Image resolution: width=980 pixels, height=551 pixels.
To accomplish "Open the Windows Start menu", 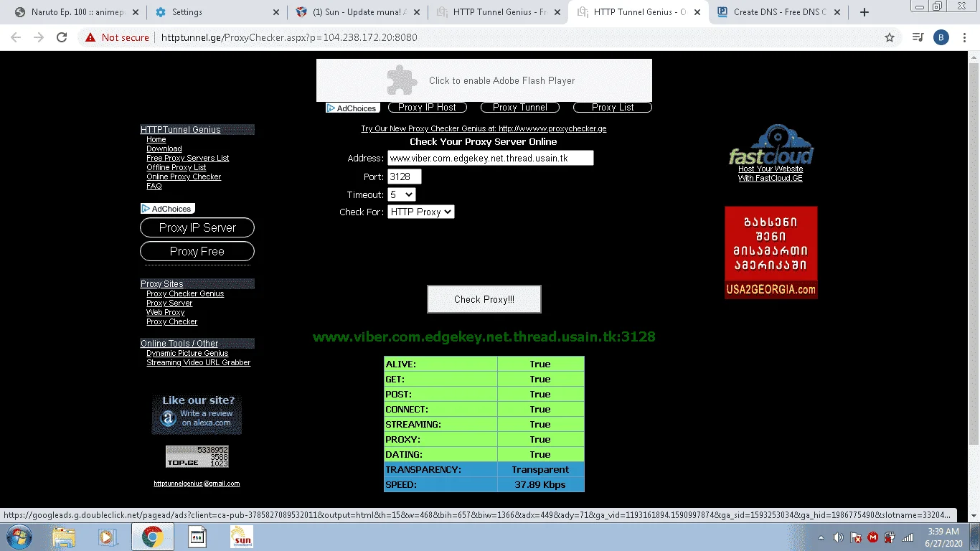I will pyautogui.click(x=18, y=537).
